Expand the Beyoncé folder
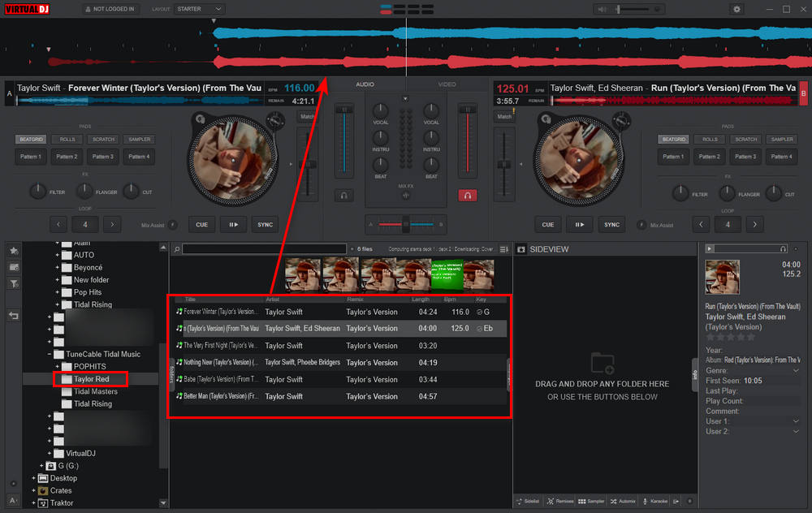The image size is (812, 513). click(58, 268)
